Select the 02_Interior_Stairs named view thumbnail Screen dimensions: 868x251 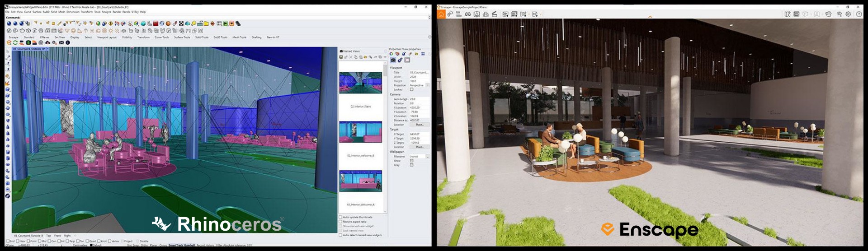(x=360, y=83)
